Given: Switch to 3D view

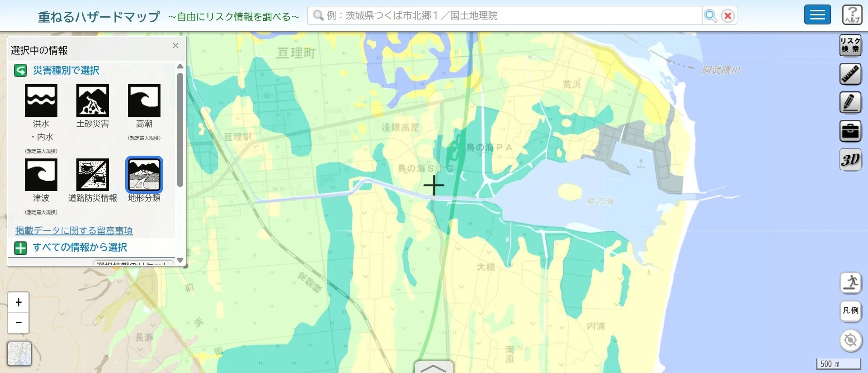Looking at the screenshot, I should [850, 159].
